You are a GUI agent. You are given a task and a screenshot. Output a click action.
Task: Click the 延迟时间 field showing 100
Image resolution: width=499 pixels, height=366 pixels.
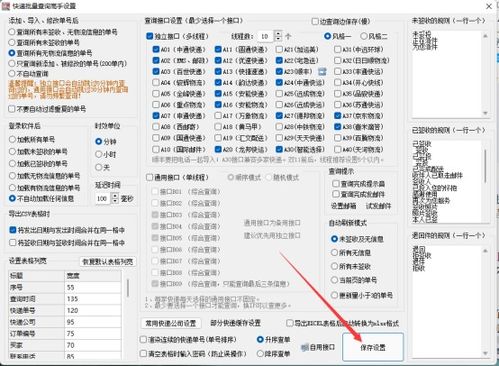click(x=103, y=199)
